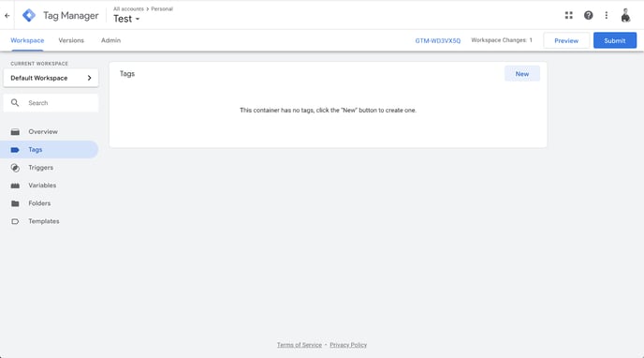Click the Overview sidebar icon
Image resolution: width=644 pixels, height=358 pixels.
[15, 132]
